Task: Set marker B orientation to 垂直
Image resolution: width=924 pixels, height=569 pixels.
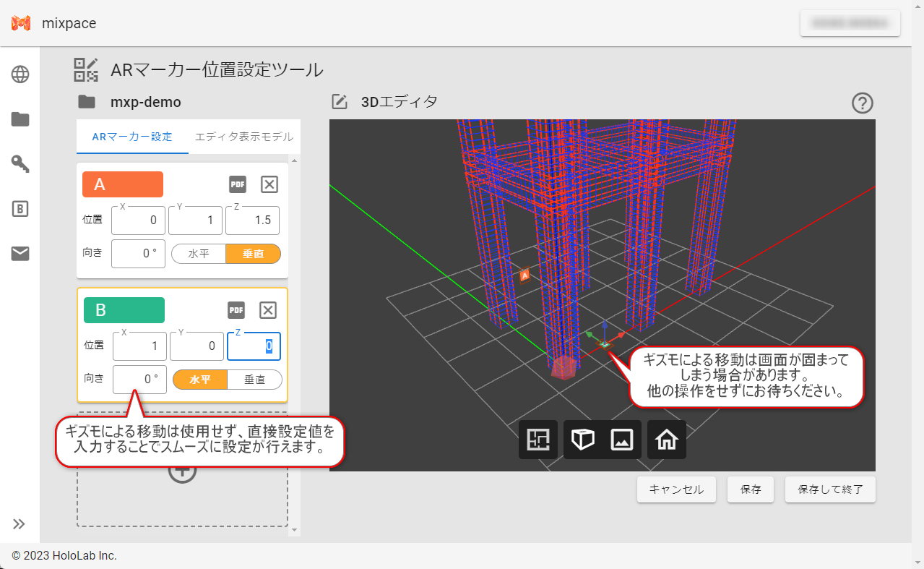Action: click(253, 379)
